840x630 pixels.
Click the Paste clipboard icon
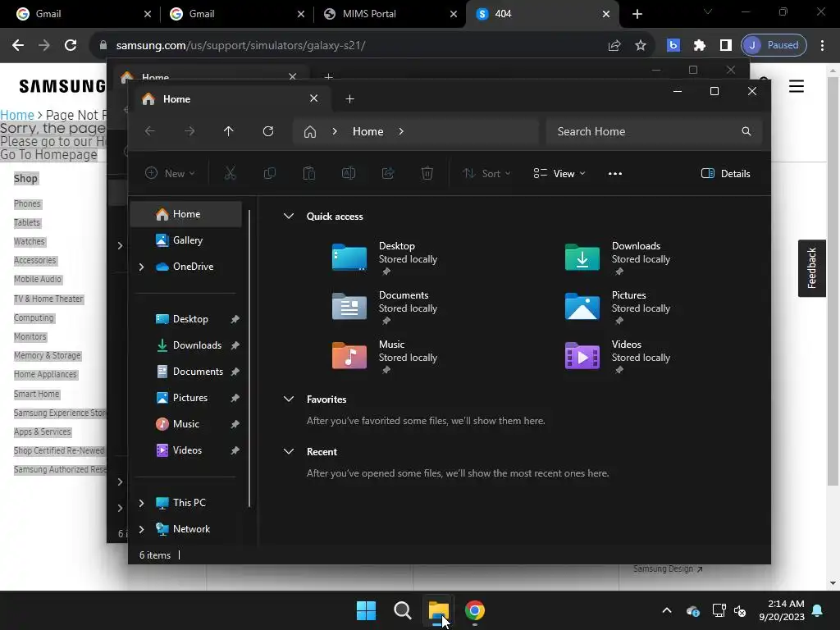(309, 173)
